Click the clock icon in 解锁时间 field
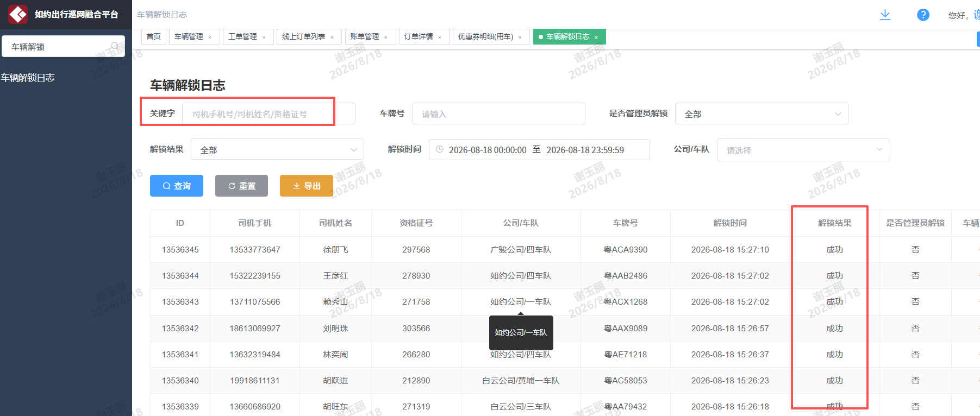 click(440, 149)
